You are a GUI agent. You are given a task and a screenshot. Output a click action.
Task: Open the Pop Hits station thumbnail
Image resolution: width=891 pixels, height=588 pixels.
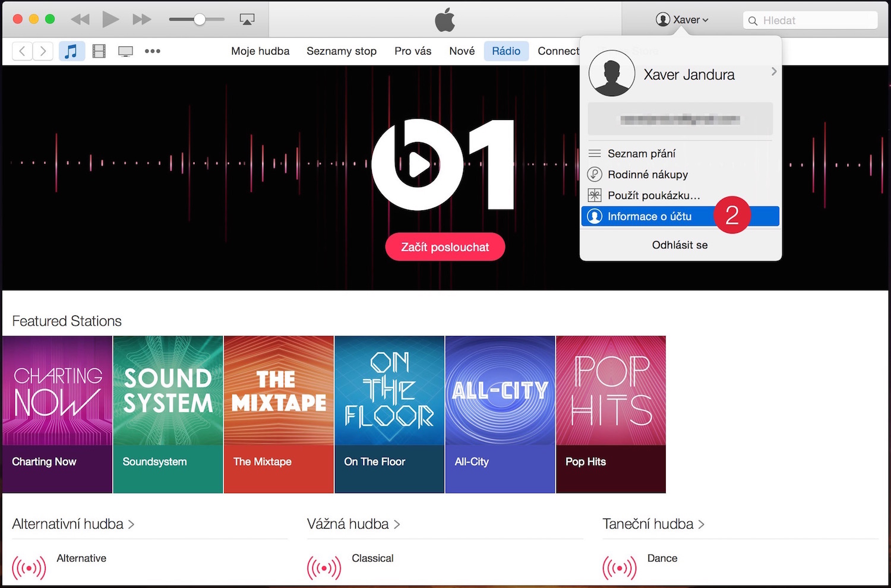point(611,414)
